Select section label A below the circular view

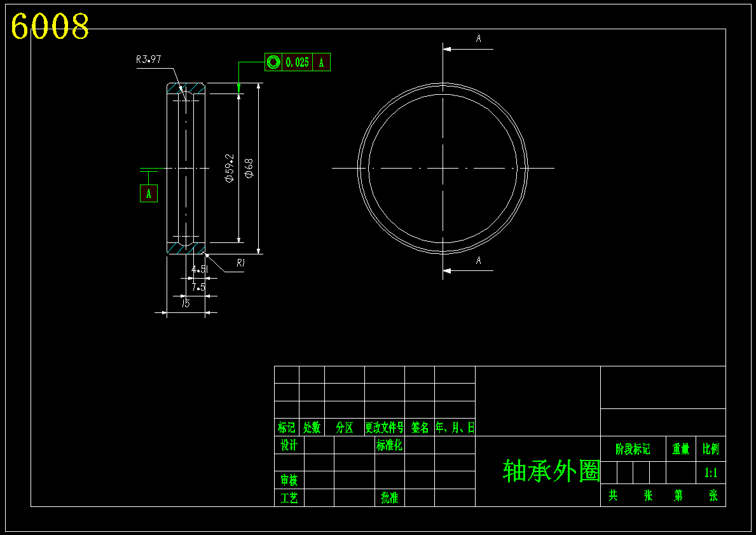pos(478,261)
